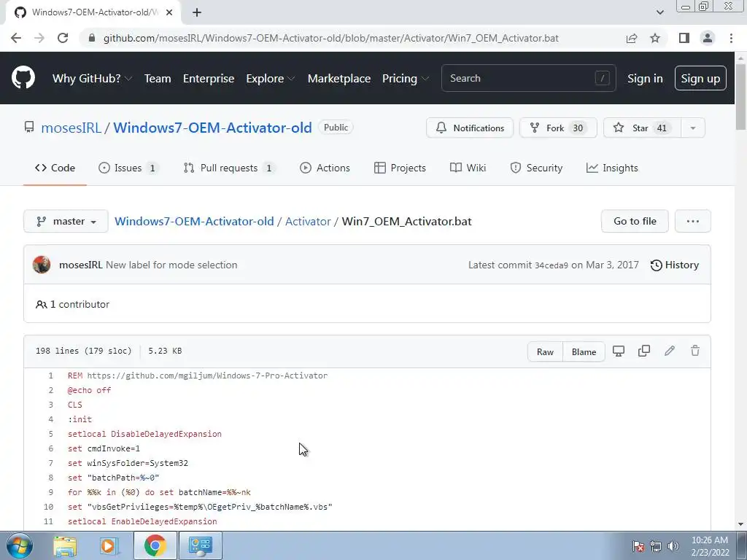Click the GitHub octocat logo
Viewport: 747px width, 560px height.
23,78
